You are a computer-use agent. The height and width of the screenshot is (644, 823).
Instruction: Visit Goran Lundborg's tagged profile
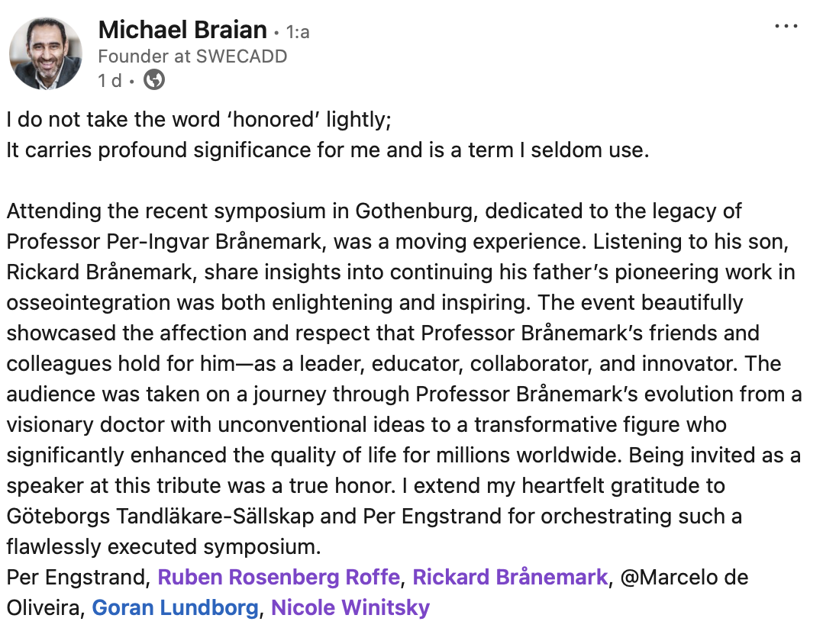[175, 608]
